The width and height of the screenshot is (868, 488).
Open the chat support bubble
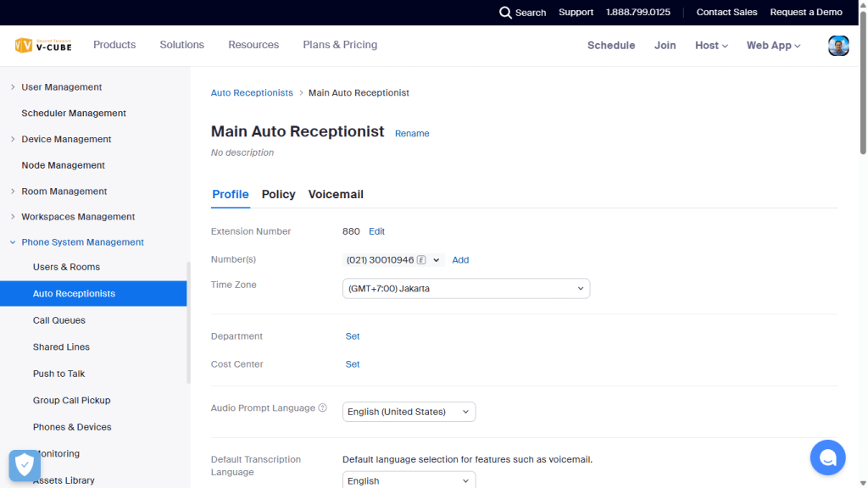point(827,457)
